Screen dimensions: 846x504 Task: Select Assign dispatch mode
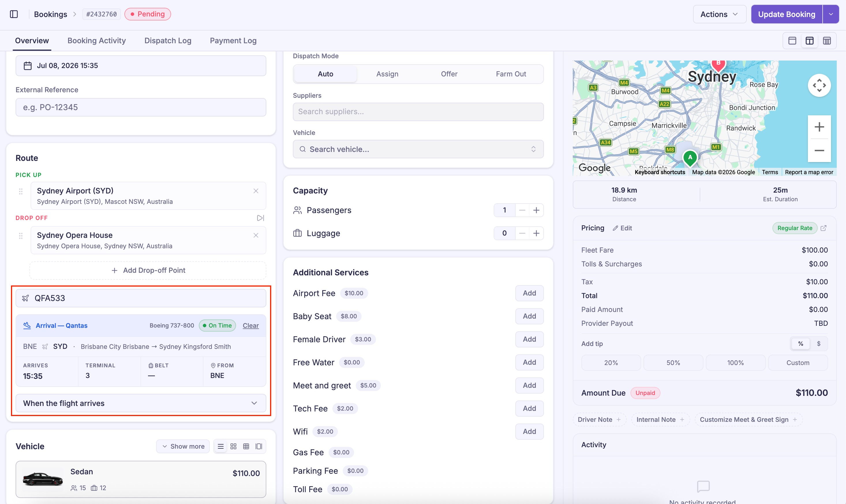coord(387,74)
